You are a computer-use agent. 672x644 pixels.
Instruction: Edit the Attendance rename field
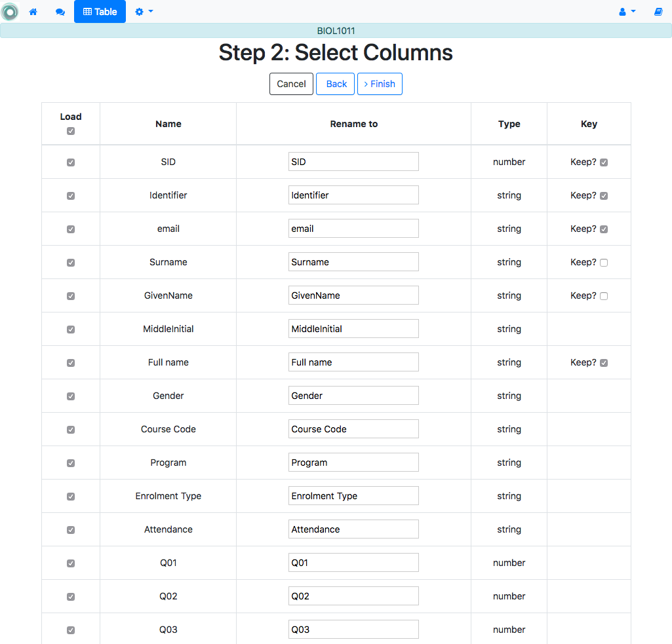click(353, 529)
